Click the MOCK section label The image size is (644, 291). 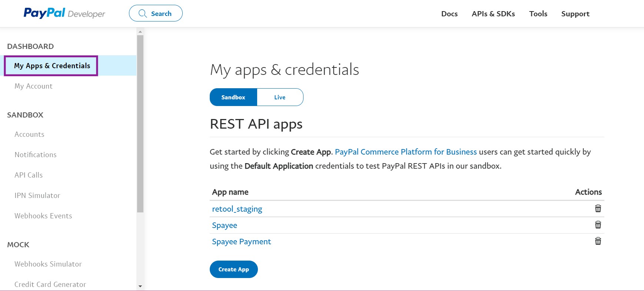click(18, 245)
